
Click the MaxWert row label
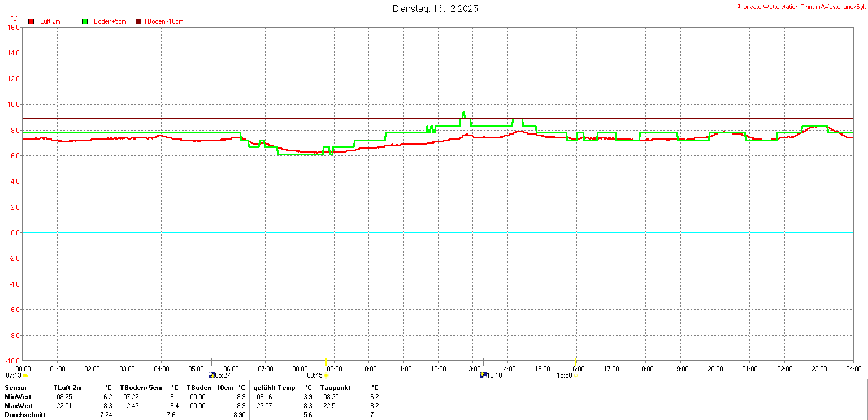coord(18,406)
